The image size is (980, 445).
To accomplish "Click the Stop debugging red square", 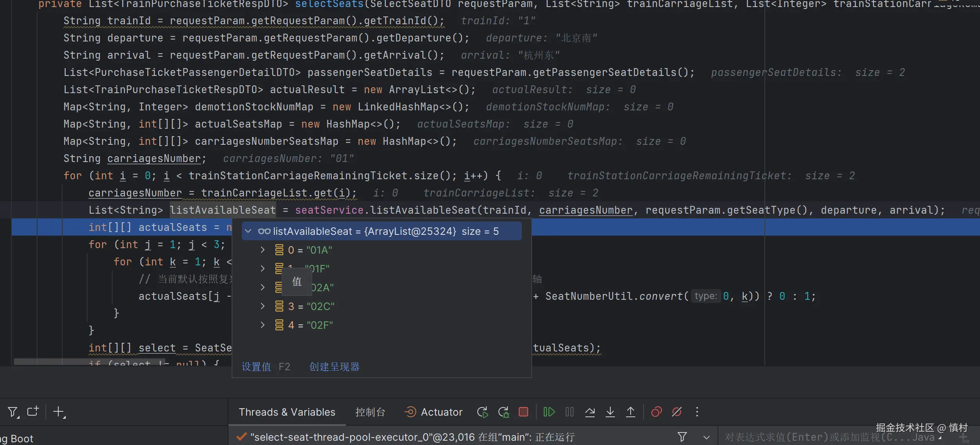I will tap(523, 412).
